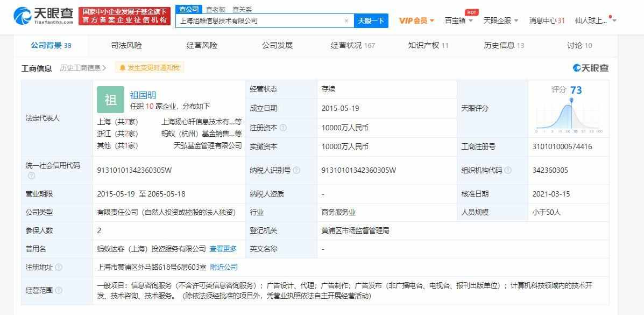This screenshot has width=644, height=315.
Task: Open the 经营风险 tab
Action: pos(202,45)
